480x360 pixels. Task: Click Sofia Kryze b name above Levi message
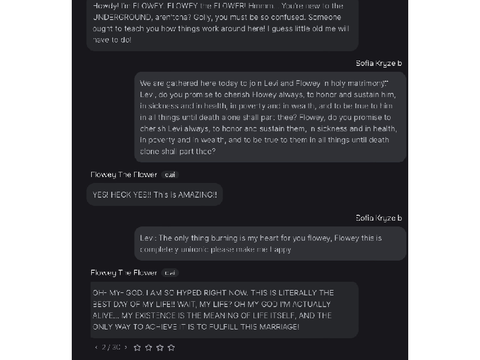click(379, 218)
